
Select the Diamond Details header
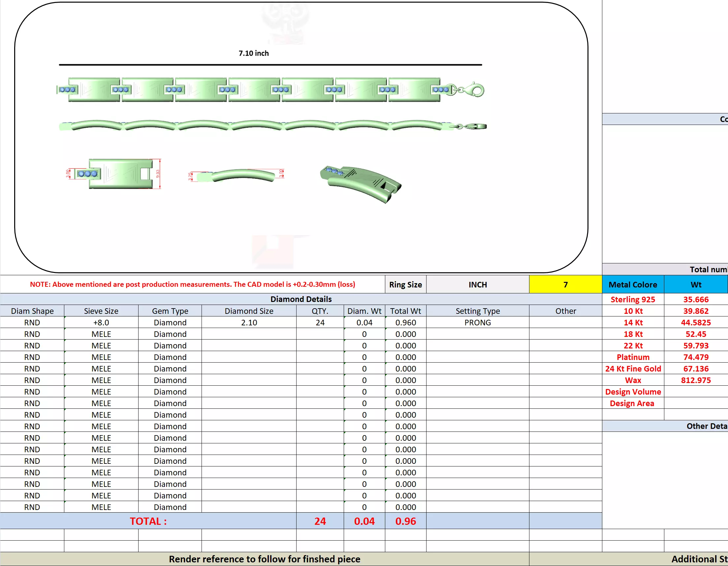pyautogui.click(x=301, y=299)
